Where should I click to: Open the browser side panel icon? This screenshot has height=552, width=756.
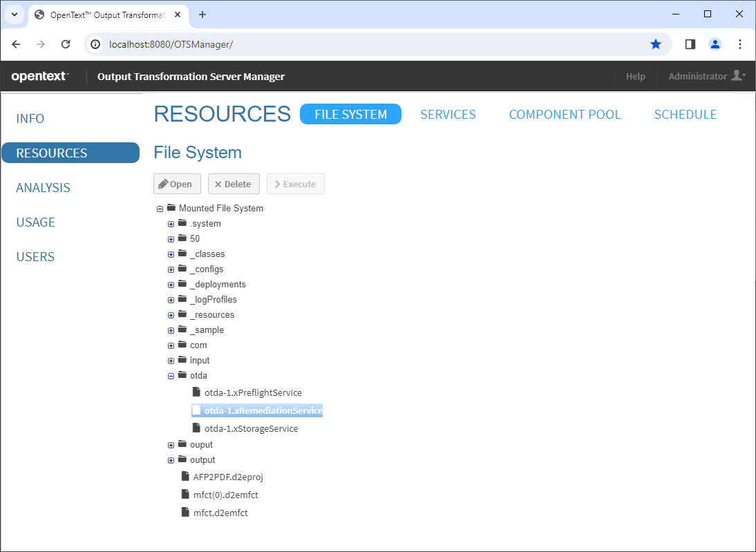click(x=690, y=44)
